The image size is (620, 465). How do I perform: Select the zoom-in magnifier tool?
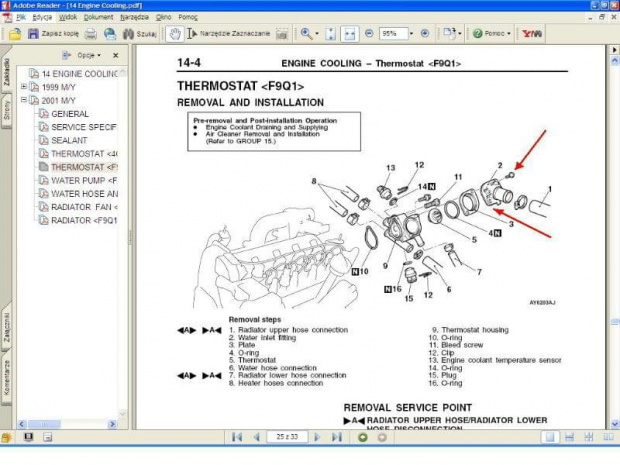coord(306,34)
